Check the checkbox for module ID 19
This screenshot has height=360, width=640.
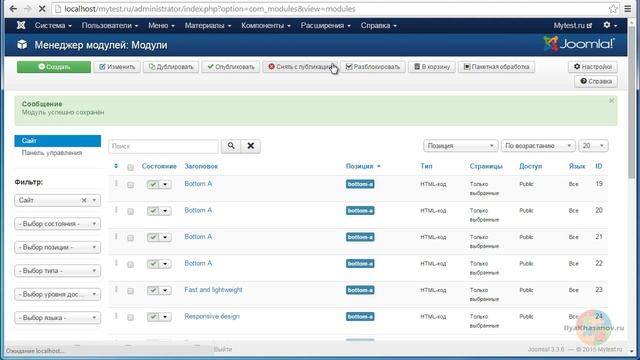point(130,185)
